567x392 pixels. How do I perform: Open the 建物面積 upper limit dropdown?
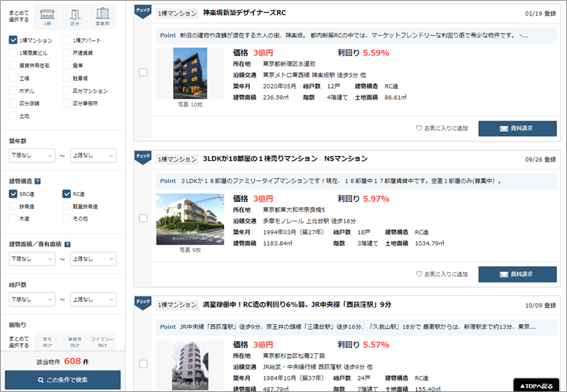92,259
